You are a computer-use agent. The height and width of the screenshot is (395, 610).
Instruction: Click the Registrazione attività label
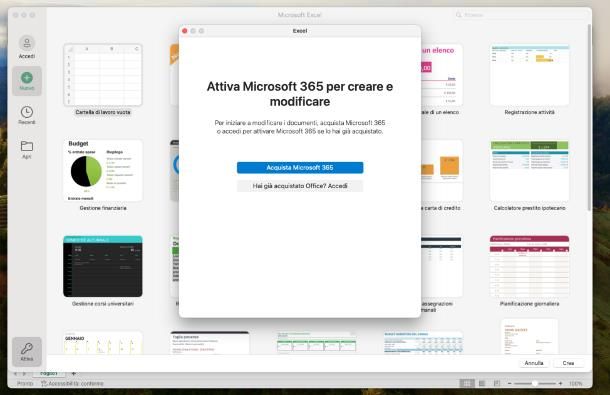click(x=529, y=112)
